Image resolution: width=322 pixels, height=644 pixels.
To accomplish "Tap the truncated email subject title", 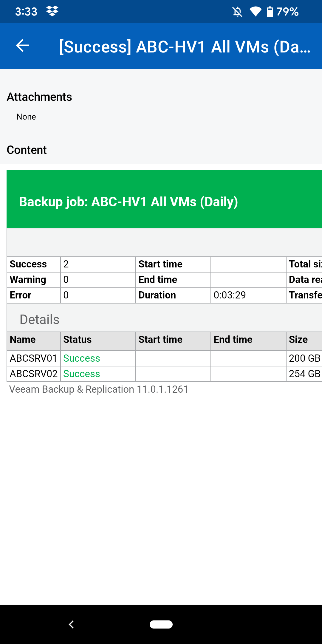I will point(185,47).
